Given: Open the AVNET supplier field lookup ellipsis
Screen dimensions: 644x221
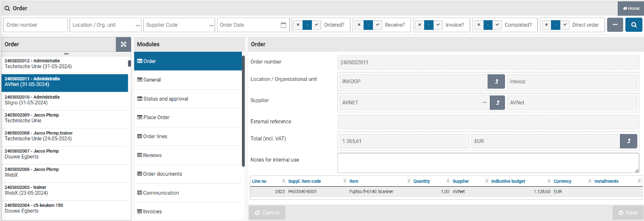Looking at the screenshot, I should coord(484,102).
